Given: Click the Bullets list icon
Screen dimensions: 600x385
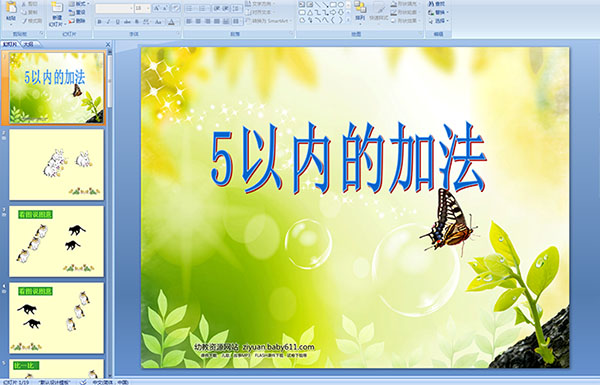Looking at the screenshot, I should pos(189,8).
